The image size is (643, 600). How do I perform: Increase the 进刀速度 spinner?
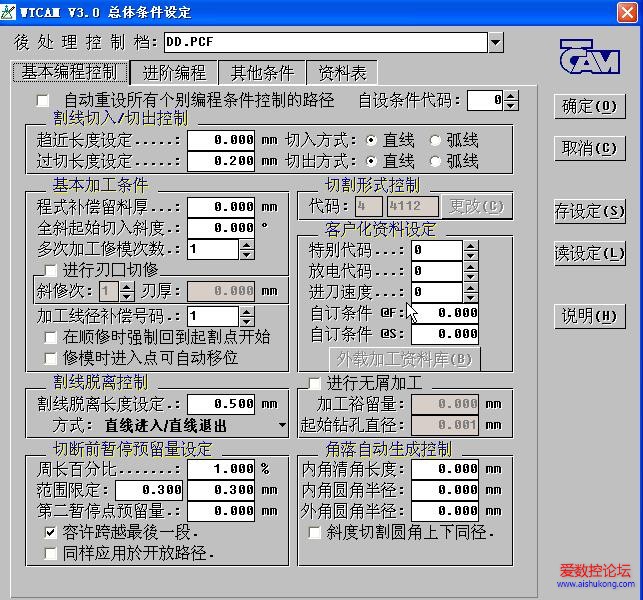tap(471, 287)
